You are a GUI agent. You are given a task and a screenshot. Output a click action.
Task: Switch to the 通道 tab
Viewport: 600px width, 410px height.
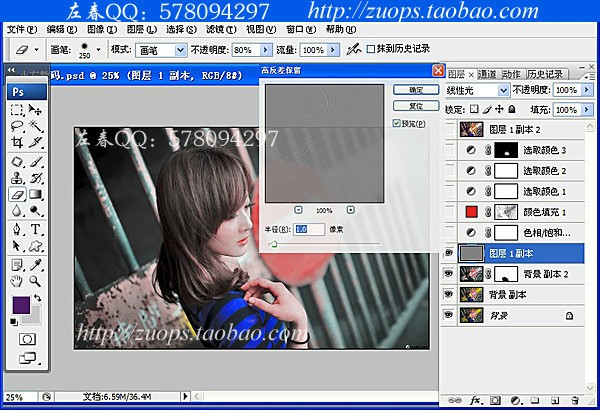487,74
